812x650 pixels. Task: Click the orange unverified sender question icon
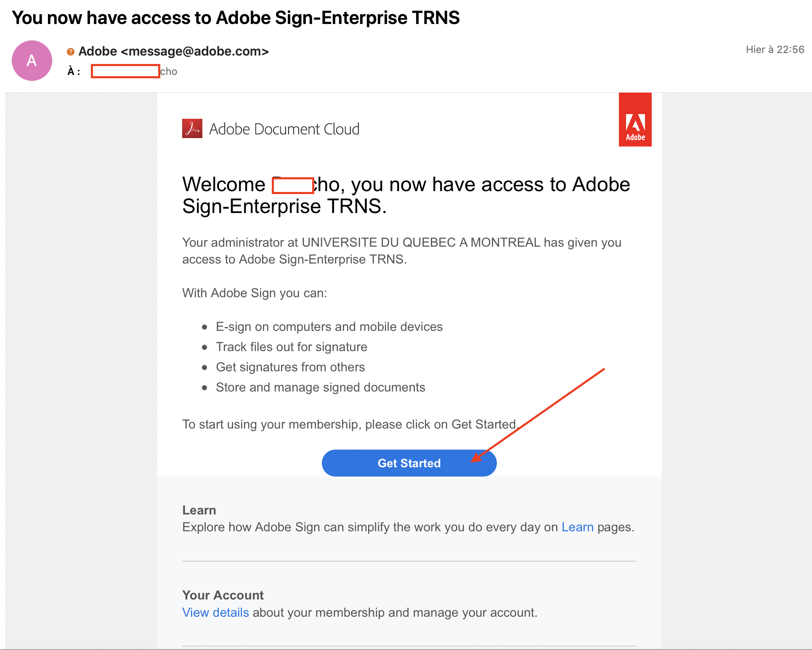[71, 52]
